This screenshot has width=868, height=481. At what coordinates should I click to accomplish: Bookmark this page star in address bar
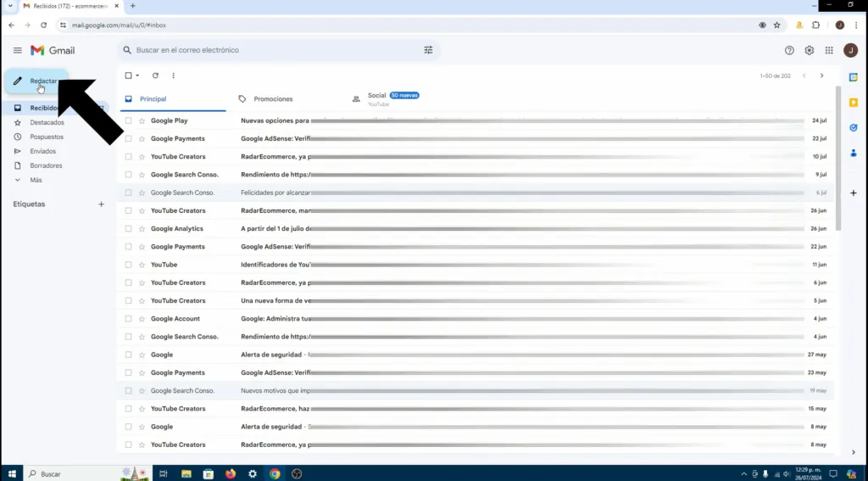[777, 25]
